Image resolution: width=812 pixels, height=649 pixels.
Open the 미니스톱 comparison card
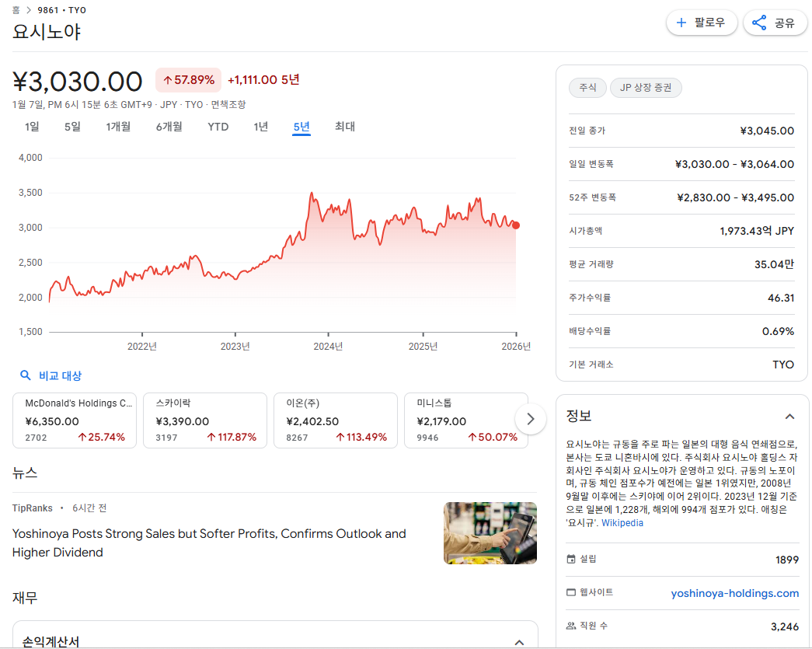[466, 420]
